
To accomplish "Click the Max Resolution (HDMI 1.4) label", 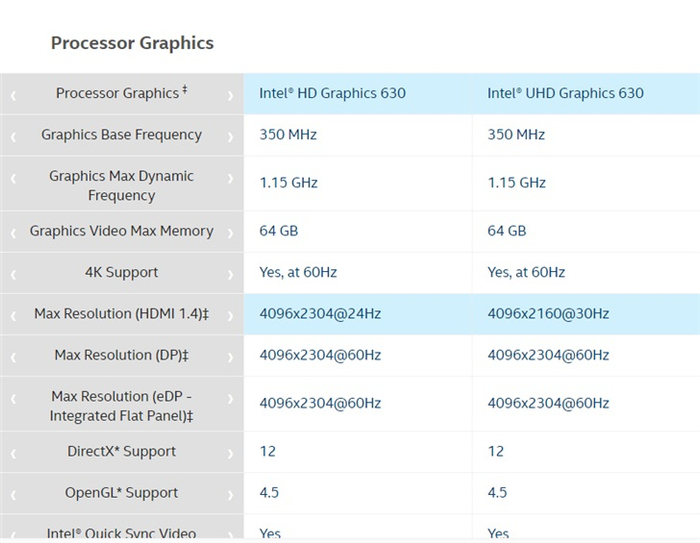I will click(121, 314).
